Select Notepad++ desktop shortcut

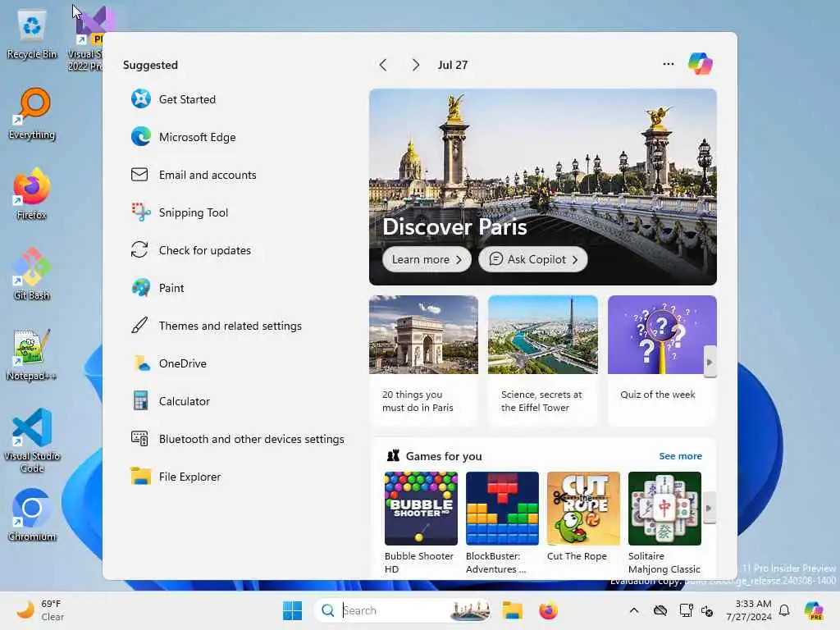click(32, 354)
